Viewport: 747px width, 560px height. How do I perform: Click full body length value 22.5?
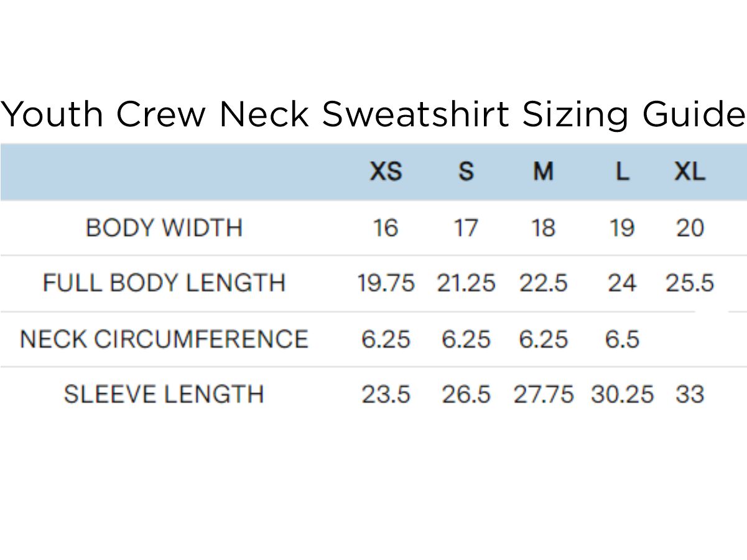(x=543, y=283)
